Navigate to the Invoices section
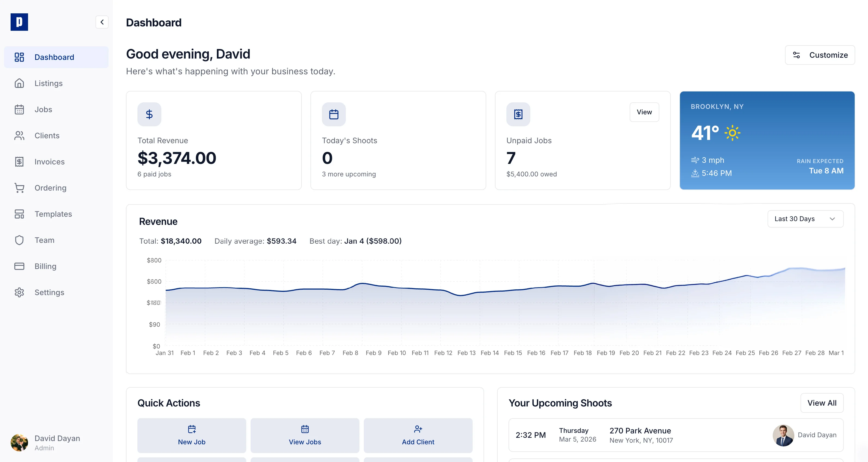This screenshot has width=868, height=462. [x=49, y=161]
